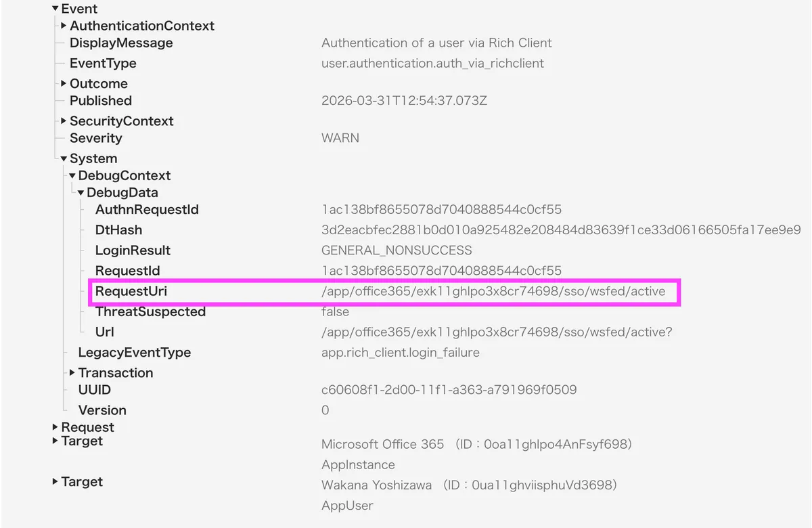Image resolution: width=812 pixels, height=528 pixels.
Task: Expand the Microsoft Office 365 Target node
Action: coord(55,441)
